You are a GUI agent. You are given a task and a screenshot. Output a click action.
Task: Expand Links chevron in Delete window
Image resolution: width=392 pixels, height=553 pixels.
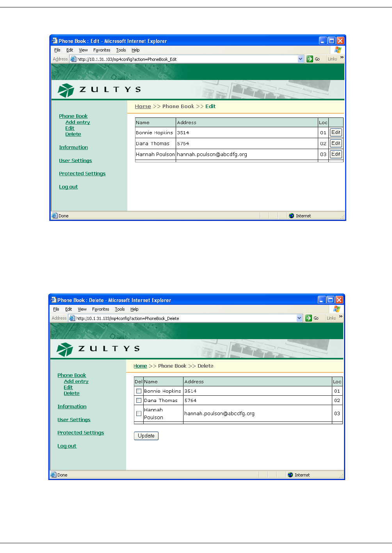(341, 317)
